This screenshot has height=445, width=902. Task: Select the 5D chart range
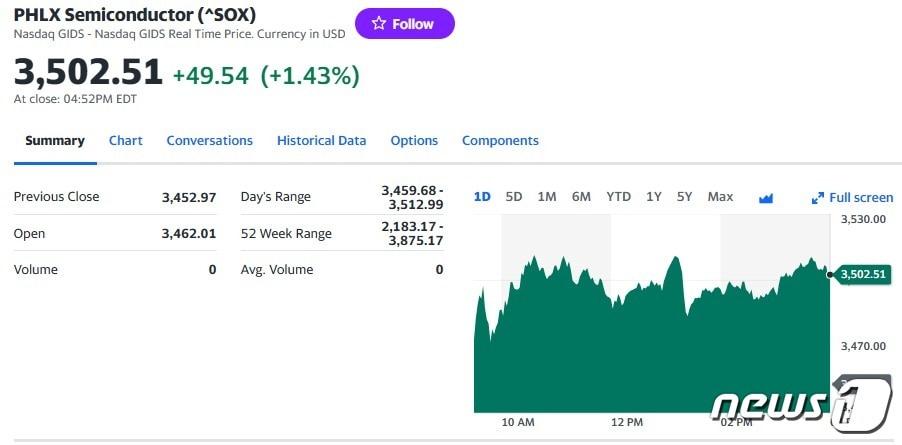pyautogui.click(x=514, y=197)
